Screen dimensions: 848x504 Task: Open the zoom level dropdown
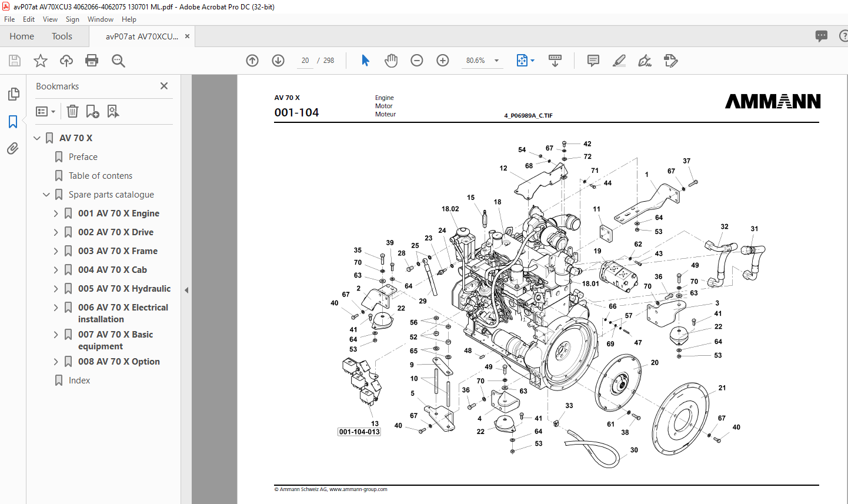[x=496, y=61]
